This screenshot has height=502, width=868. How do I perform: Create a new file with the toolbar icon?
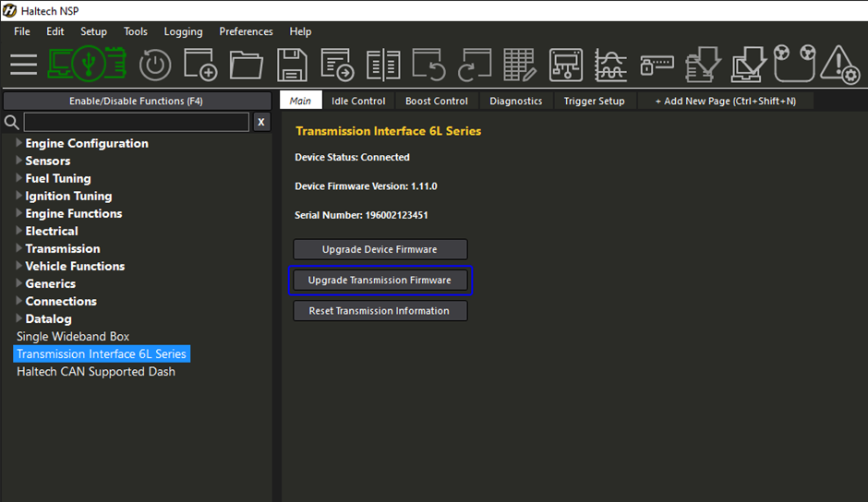tap(200, 65)
